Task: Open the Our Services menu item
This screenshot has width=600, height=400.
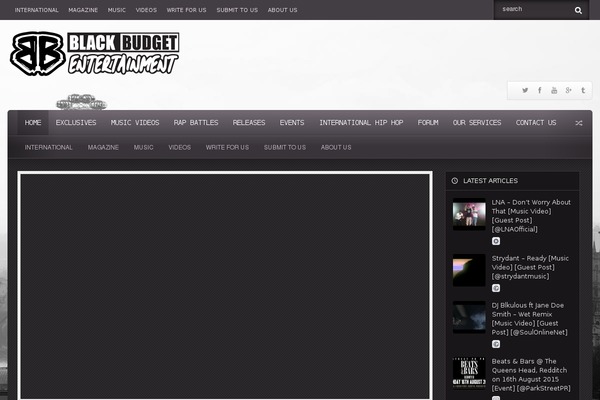Action: [477, 122]
